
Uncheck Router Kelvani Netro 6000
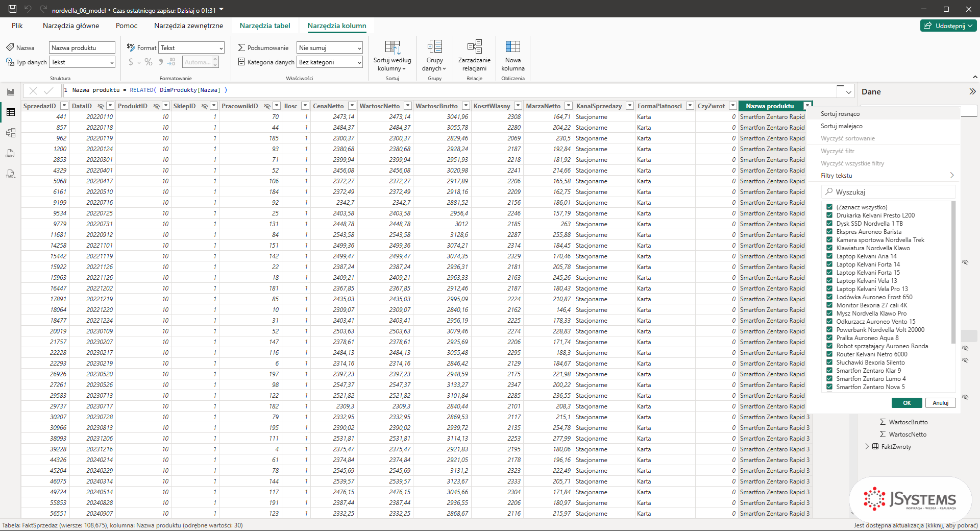pyautogui.click(x=829, y=354)
